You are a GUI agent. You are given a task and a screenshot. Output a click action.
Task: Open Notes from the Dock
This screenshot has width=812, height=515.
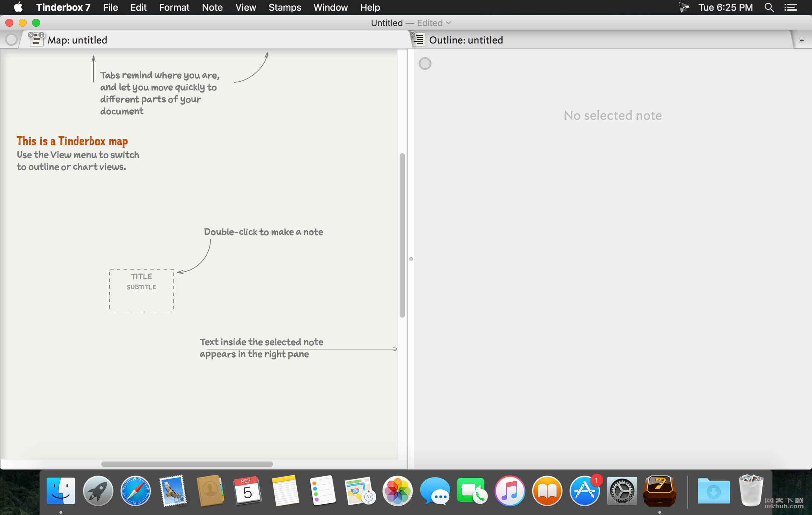click(x=285, y=491)
